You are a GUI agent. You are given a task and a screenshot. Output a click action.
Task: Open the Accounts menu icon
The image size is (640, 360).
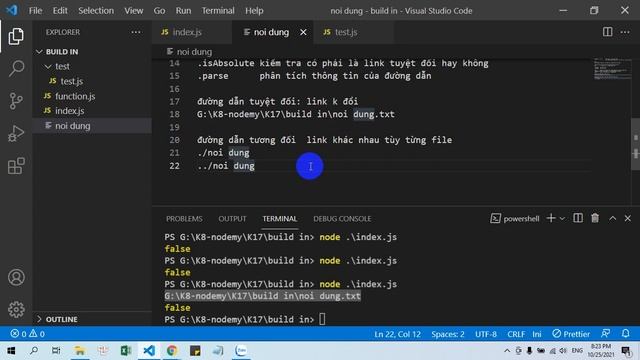(x=16, y=277)
